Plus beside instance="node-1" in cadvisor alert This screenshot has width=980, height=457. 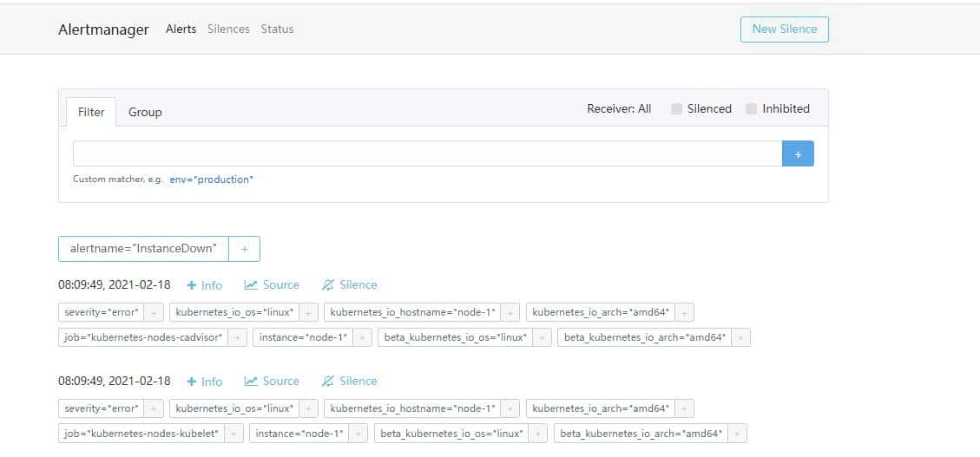click(x=363, y=337)
